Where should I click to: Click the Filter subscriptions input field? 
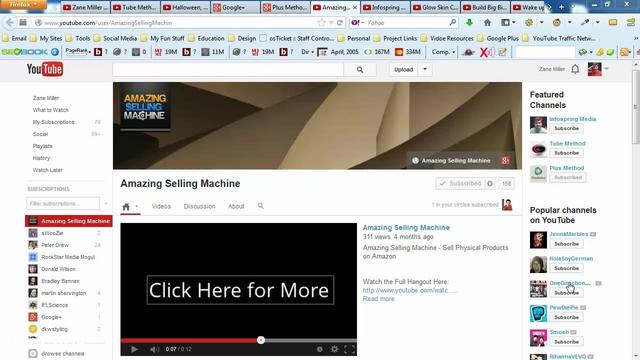(x=63, y=203)
